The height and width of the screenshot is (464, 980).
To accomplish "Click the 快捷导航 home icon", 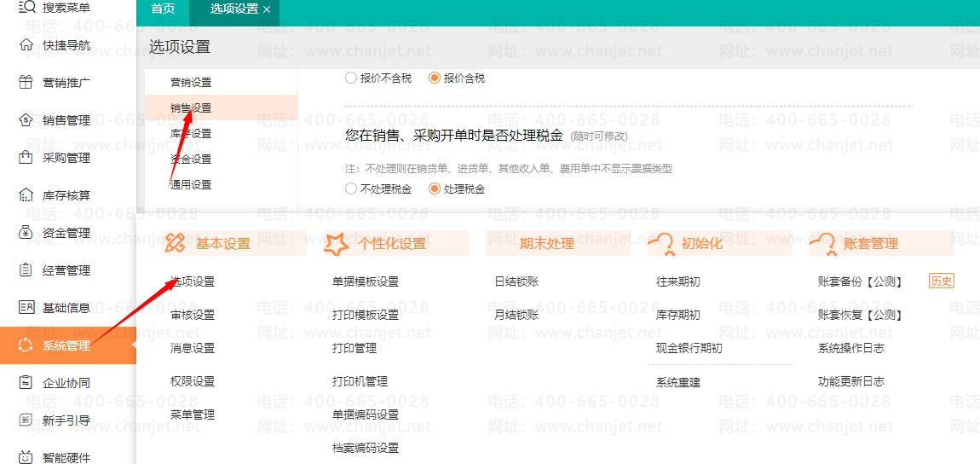I will (26, 45).
